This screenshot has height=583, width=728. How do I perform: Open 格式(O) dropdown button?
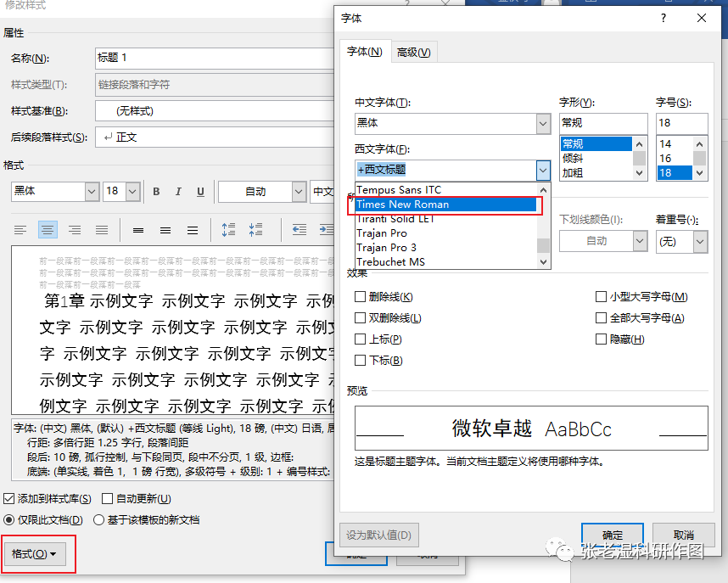click(34, 554)
